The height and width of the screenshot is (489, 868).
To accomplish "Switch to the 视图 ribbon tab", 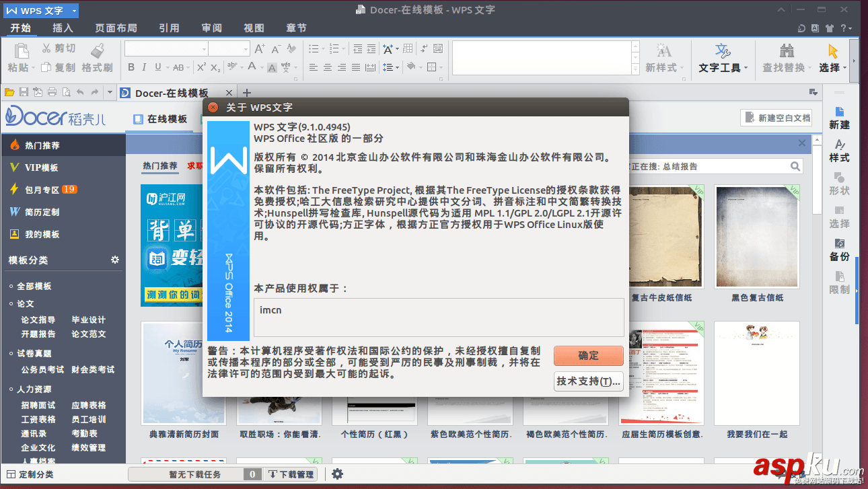I will click(254, 28).
